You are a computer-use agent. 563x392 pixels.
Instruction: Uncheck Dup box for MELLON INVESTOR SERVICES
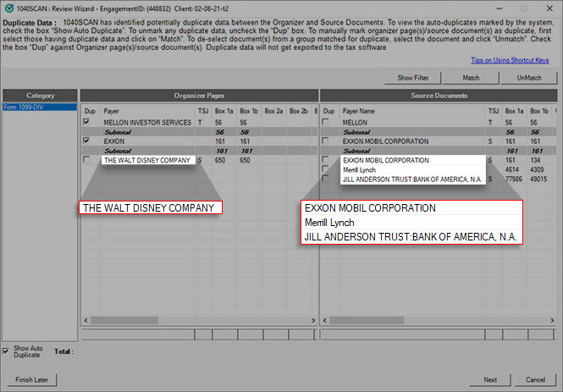[x=86, y=122]
